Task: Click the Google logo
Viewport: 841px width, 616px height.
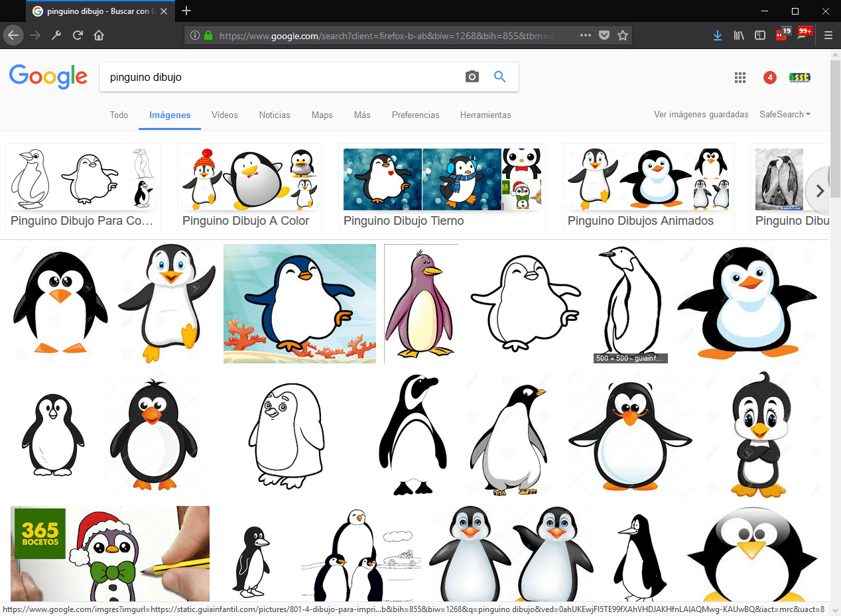Action: click(48, 77)
